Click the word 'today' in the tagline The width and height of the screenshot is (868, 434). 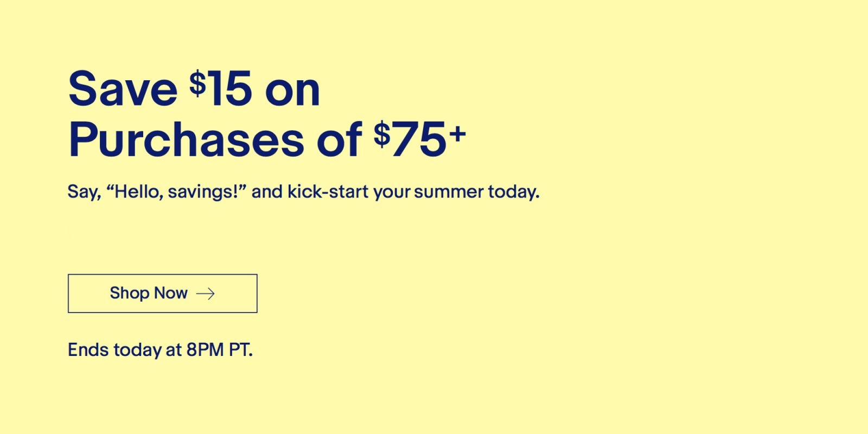point(513,192)
